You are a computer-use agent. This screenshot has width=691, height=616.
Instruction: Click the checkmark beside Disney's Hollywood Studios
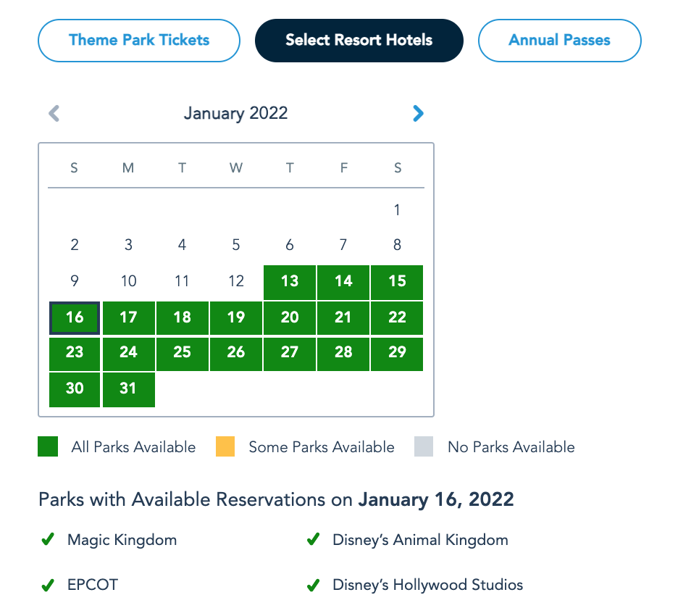pyautogui.click(x=314, y=585)
